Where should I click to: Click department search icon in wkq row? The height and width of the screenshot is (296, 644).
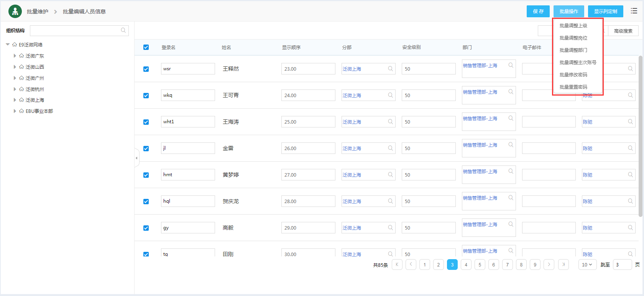pos(511,92)
